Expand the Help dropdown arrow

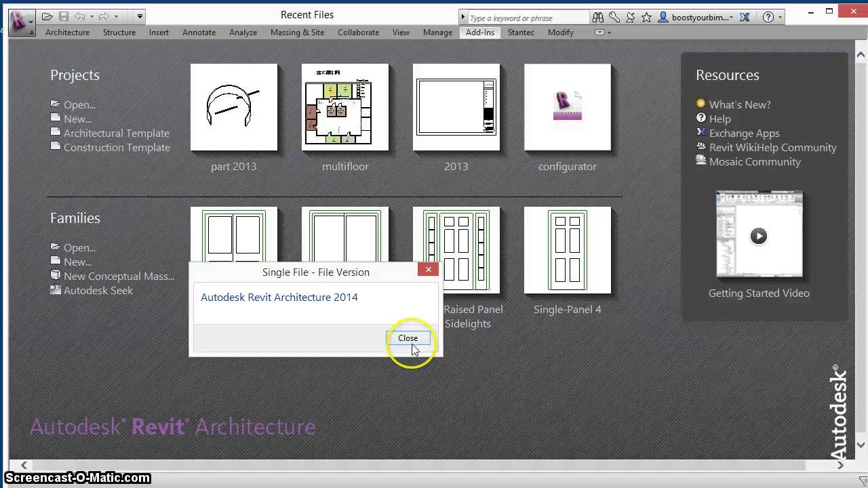coord(781,17)
